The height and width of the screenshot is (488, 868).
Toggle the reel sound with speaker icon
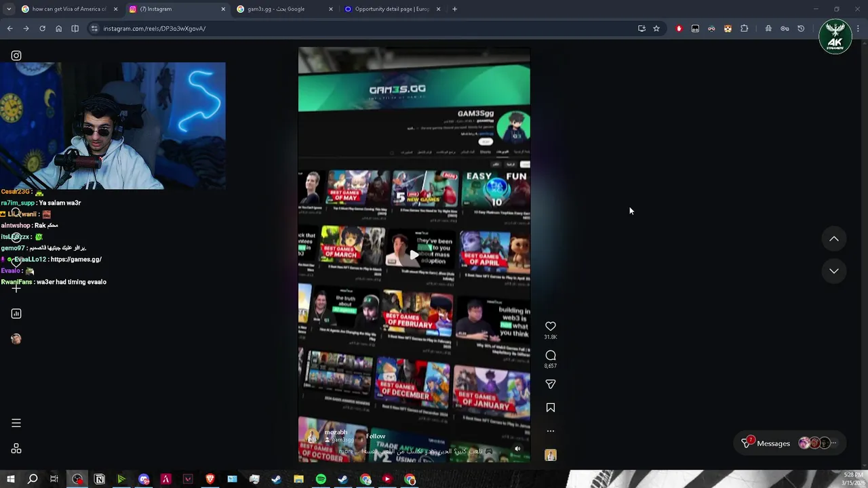517,448
